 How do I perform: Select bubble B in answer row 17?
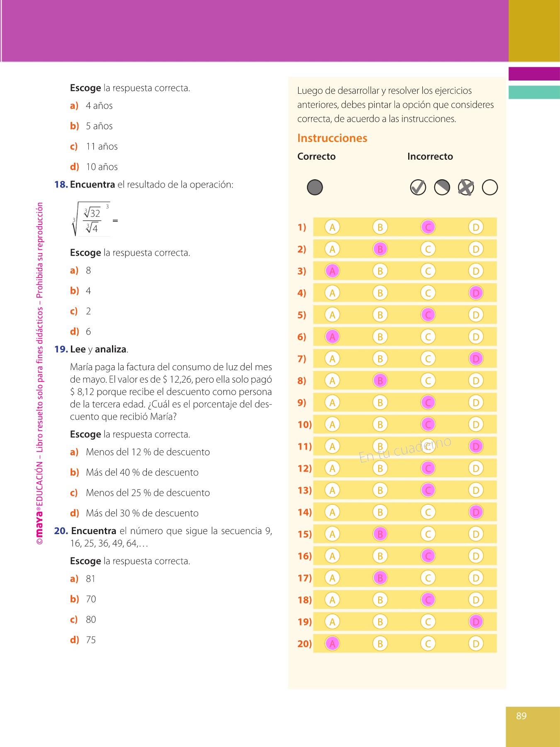tap(380, 578)
